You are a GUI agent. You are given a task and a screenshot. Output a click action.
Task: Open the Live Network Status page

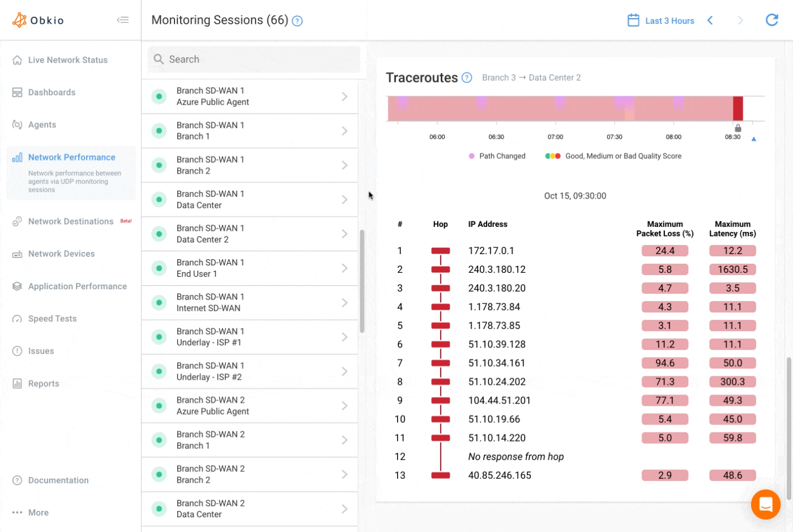coord(68,59)
